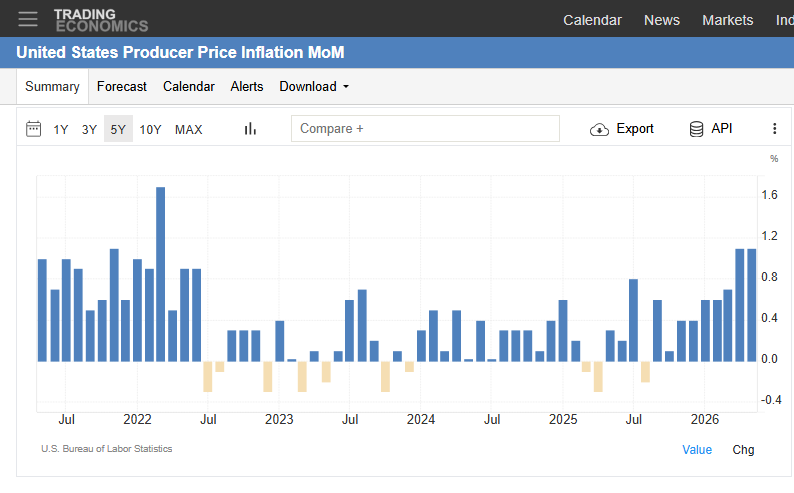Click the -0.4 y-axis label
The height and width of the screenshot is (493, 794).
click(771, 399)
